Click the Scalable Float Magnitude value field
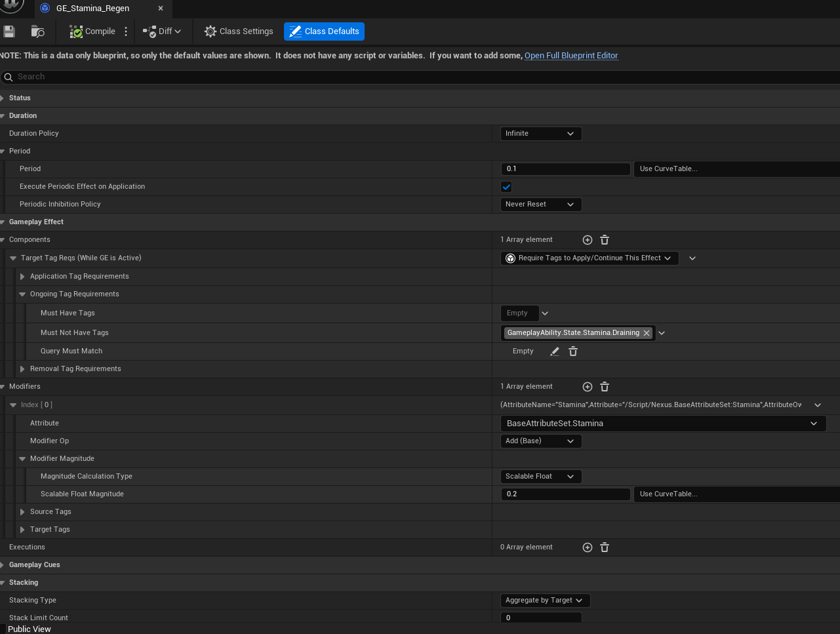Image resolution: width=840 pixels, height=634 pixels. coord(565,494)
